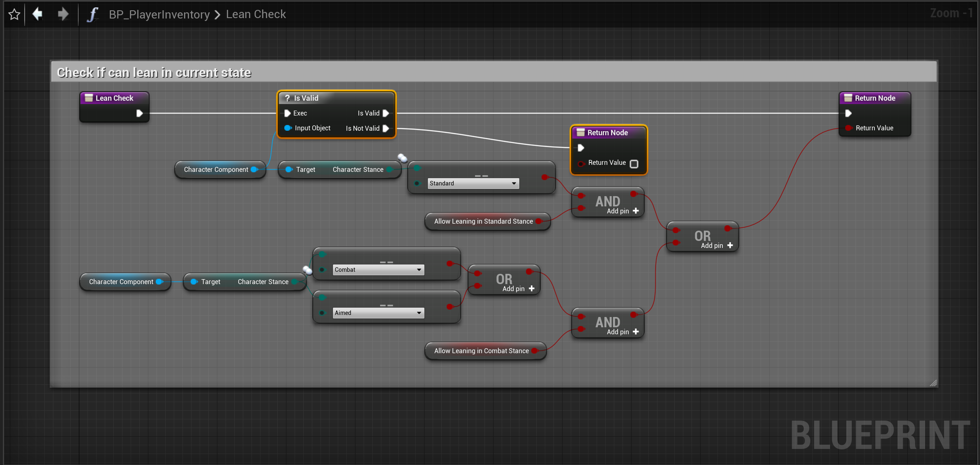The height and width of the screenshot is (465, 980).
Task: Click the favorite star icon
Action: pos(14,14)
